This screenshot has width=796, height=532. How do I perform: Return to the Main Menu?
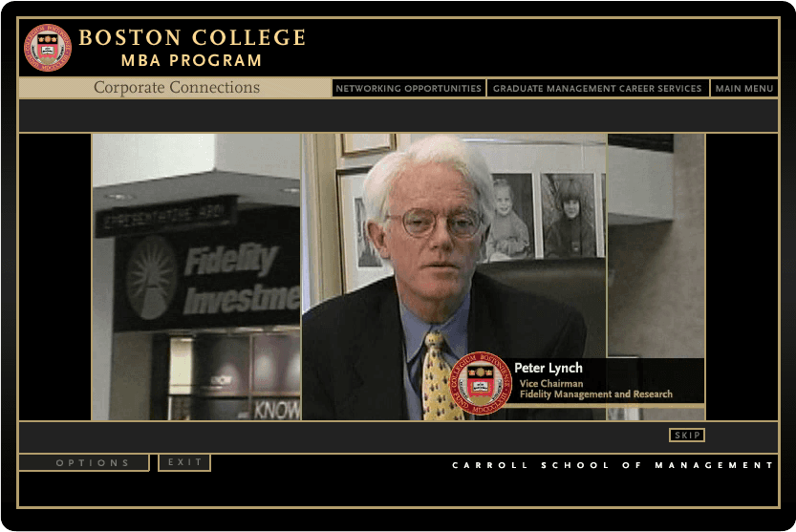coord(743,88)
